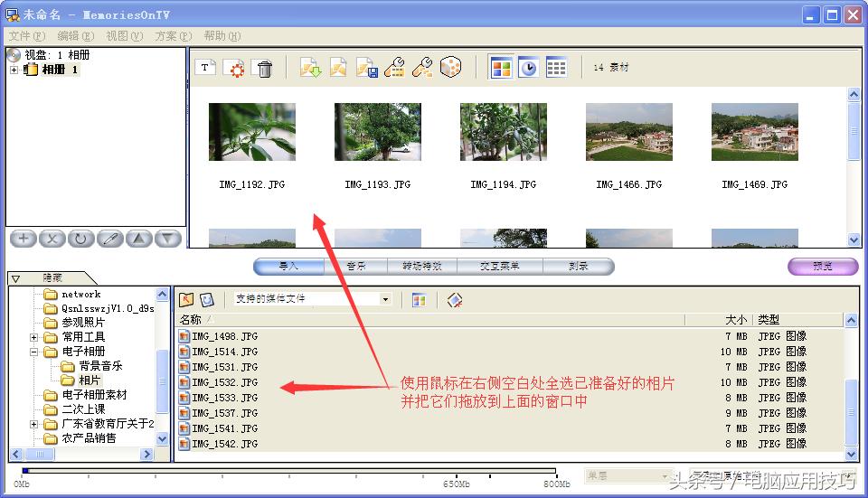This screenshot has height=498, width=868.
Task: Switch to the 交互菜单 tab
Action: (499, 266)
